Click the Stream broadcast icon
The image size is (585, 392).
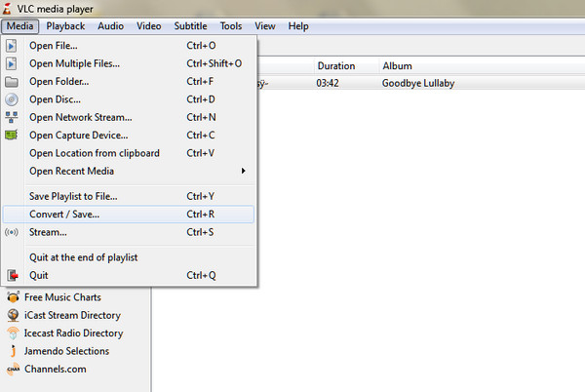(12, 232)
